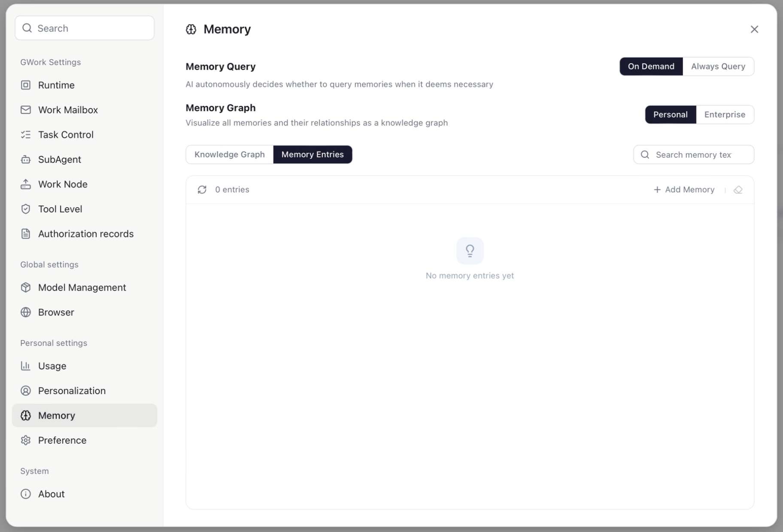Set Memory Query to On Demand

coord(651,66)
